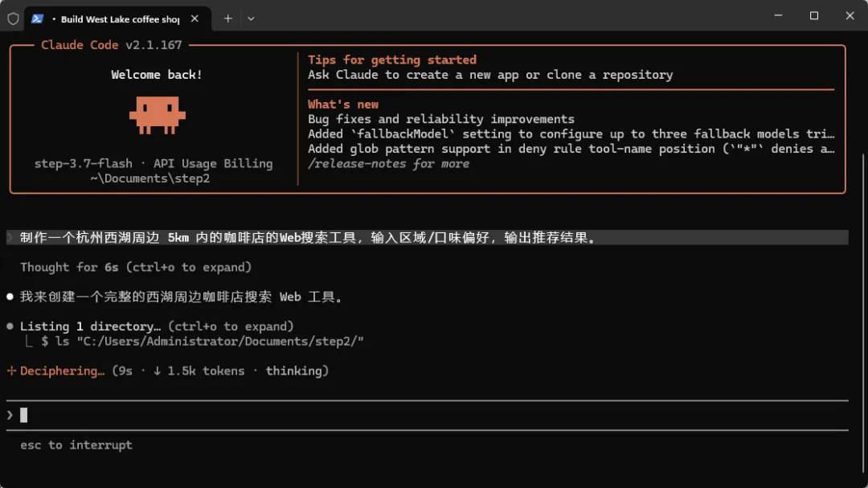This screenshot has height=488, width=868.
Task: Click the Welcome back! text
Action: point(157,75)
